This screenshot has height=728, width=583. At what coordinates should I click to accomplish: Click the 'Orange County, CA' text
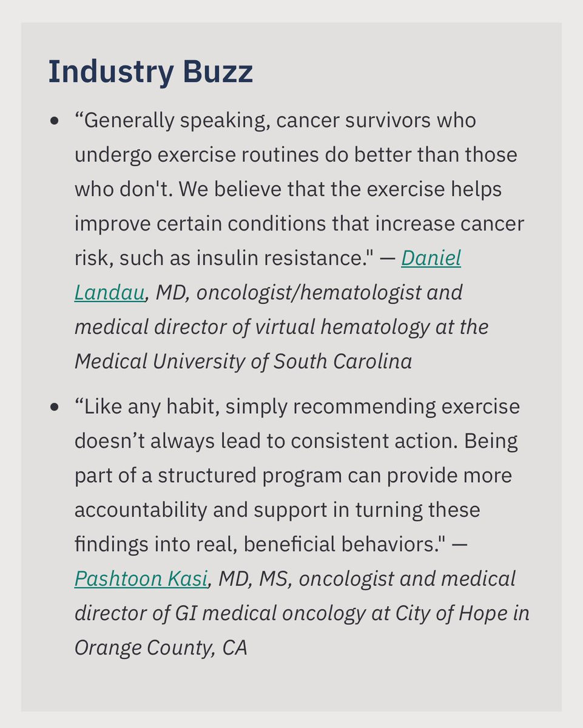[161, 647]
